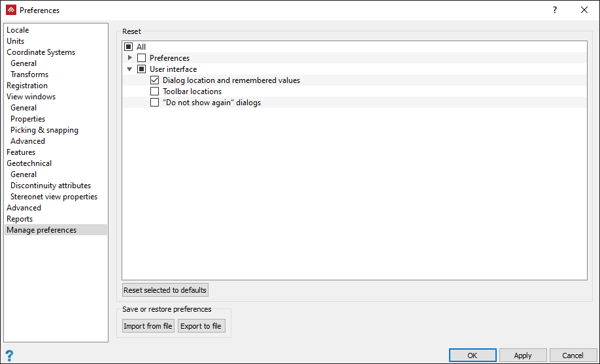Select Picking & snapping settings
Viewport: 600px width, 364px height.
click(44, 130)
